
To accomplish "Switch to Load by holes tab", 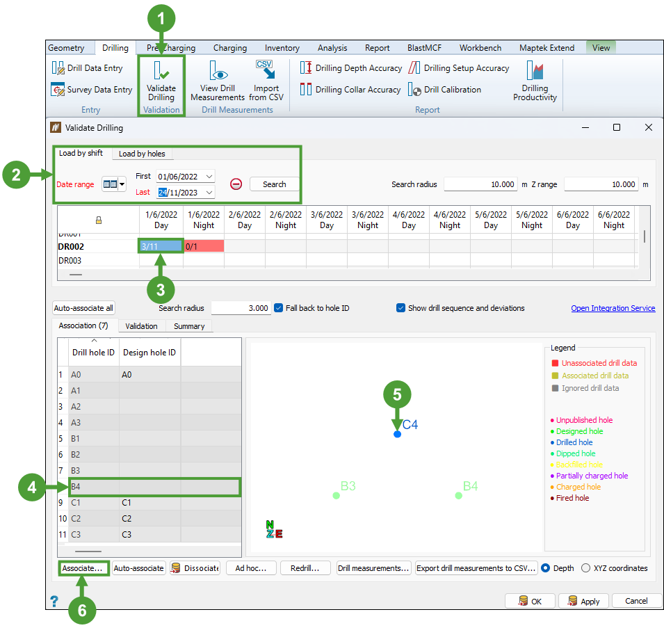I will pos(143,154).
